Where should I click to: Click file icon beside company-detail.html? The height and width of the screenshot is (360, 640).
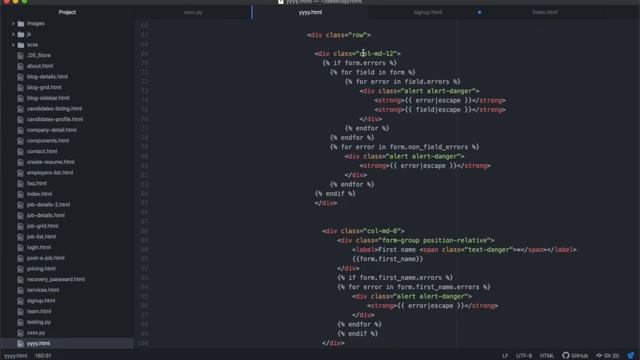(20, 130)
